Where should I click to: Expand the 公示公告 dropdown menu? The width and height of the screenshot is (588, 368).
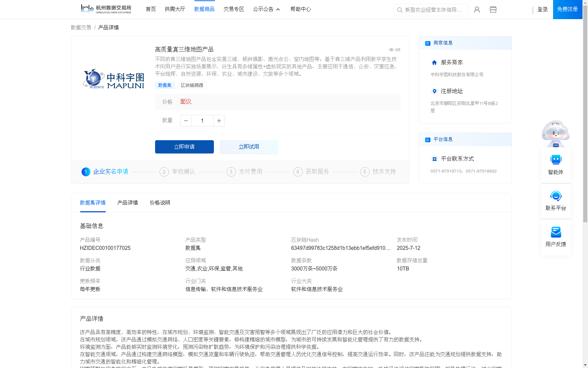click(266, 9)
